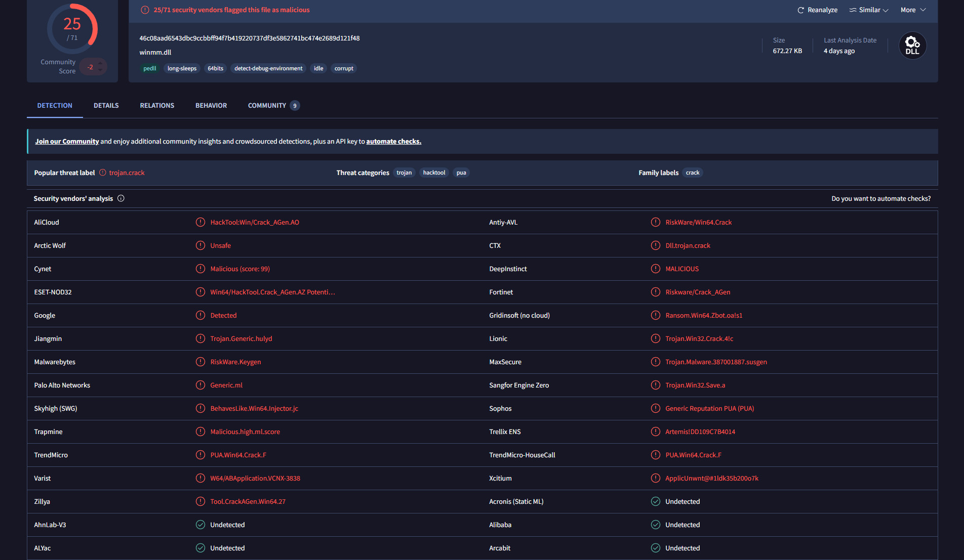Viewport: 964px width, 560px height.
Task: Click 'Artemis!DD109C7B4014' detection text
Action: pyautogui.click(x=700, y=432)
